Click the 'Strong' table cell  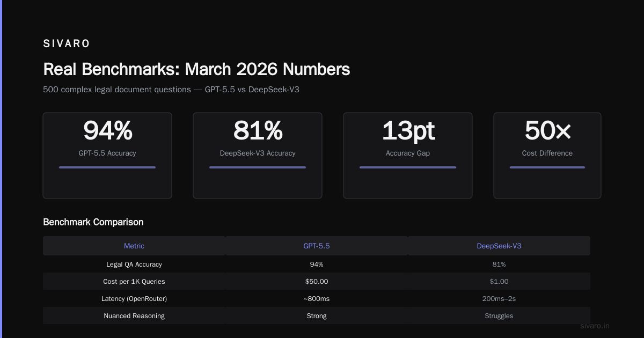317,315
